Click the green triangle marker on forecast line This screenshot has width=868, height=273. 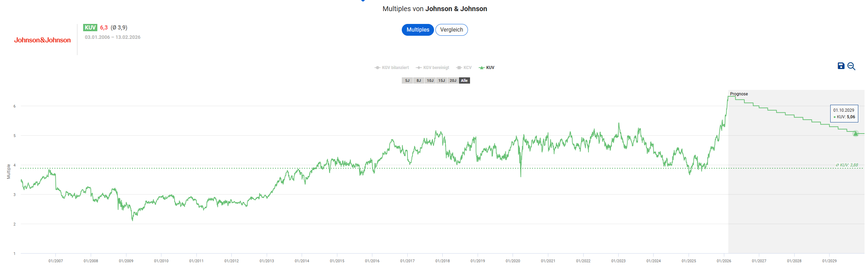855,134
